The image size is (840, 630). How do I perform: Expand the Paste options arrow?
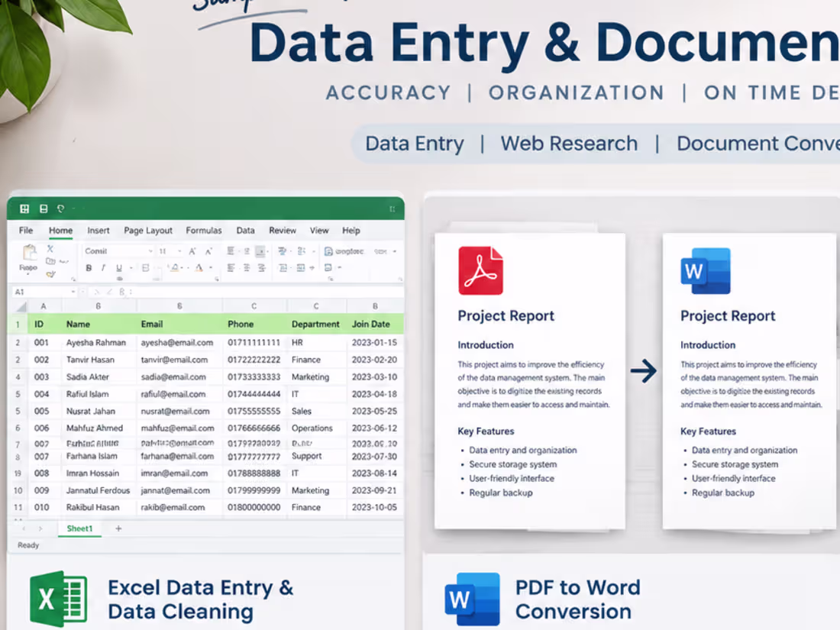pos(27,273)
